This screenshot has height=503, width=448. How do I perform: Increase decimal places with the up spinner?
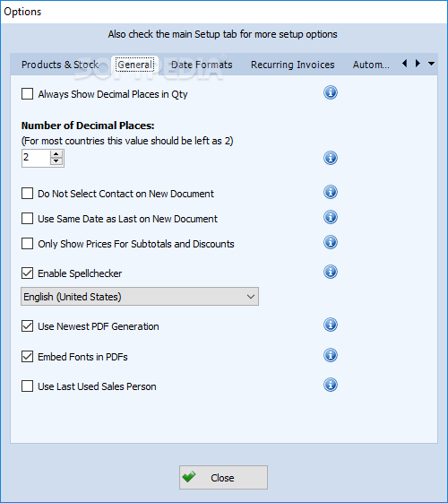click(56, 153)
